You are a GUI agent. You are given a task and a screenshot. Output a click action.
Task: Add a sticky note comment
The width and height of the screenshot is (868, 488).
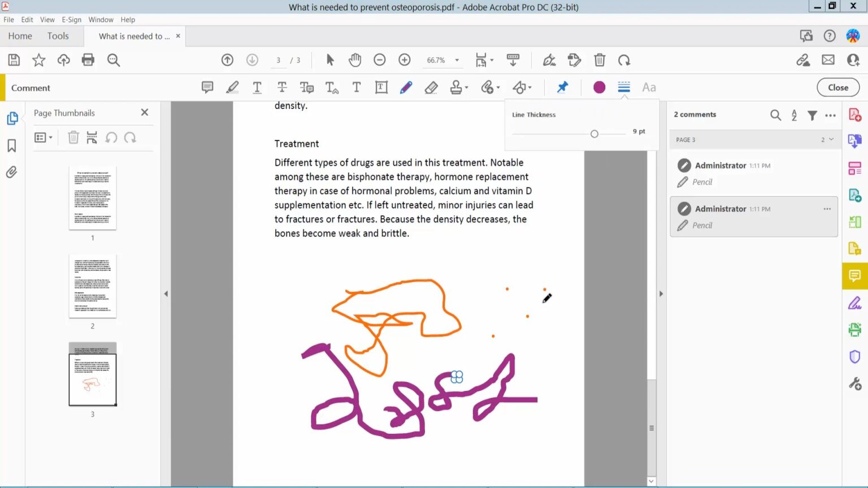(x=207, y=88)
